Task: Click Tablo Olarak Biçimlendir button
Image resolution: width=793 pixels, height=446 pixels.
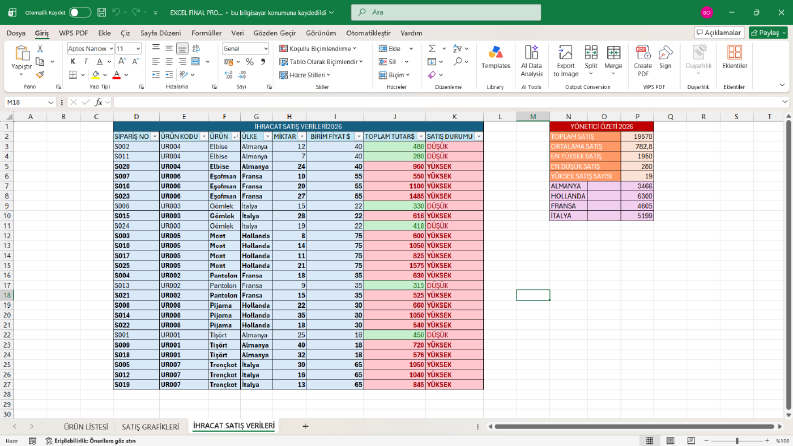Action: [321, 62]
